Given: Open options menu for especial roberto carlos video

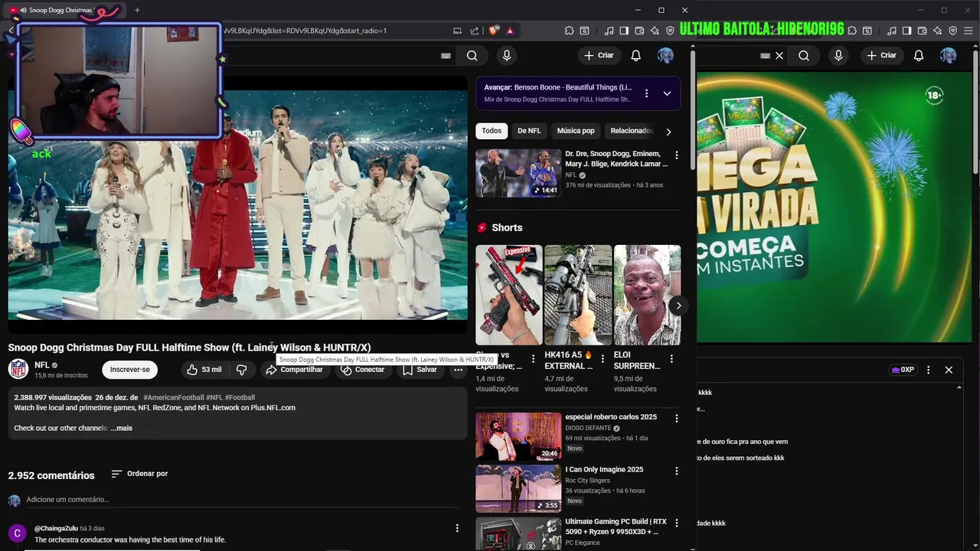Looking at the screenshot, I should pyautogui.click(x=676, y=419).
